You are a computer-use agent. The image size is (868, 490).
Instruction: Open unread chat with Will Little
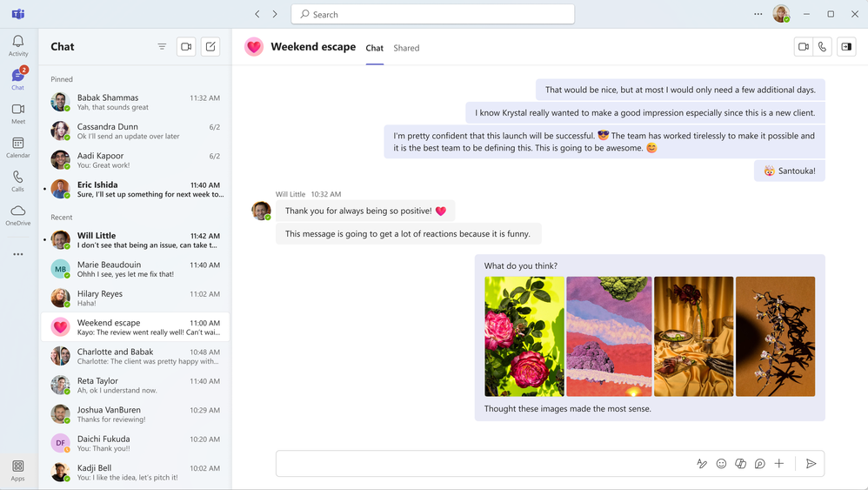point(136,239)
